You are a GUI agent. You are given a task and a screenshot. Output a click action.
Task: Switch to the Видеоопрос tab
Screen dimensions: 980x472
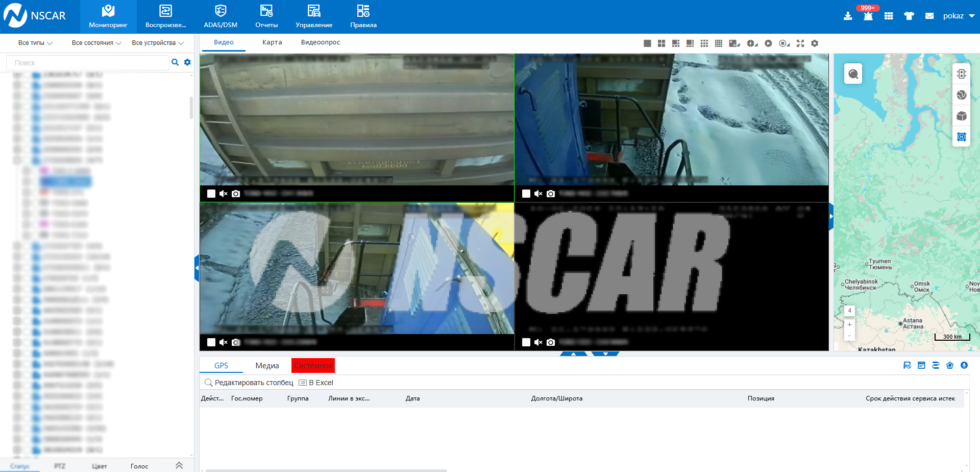click(x=321, y=42)
